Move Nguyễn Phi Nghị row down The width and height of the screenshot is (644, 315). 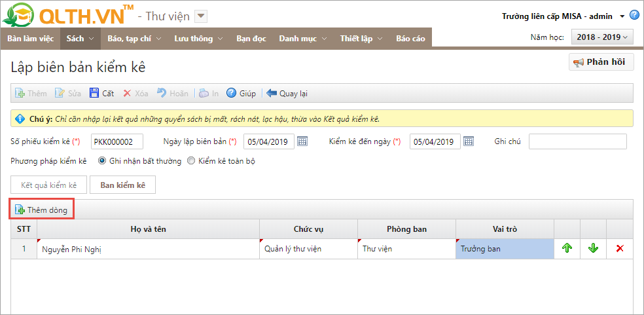(x=593, y=248)
